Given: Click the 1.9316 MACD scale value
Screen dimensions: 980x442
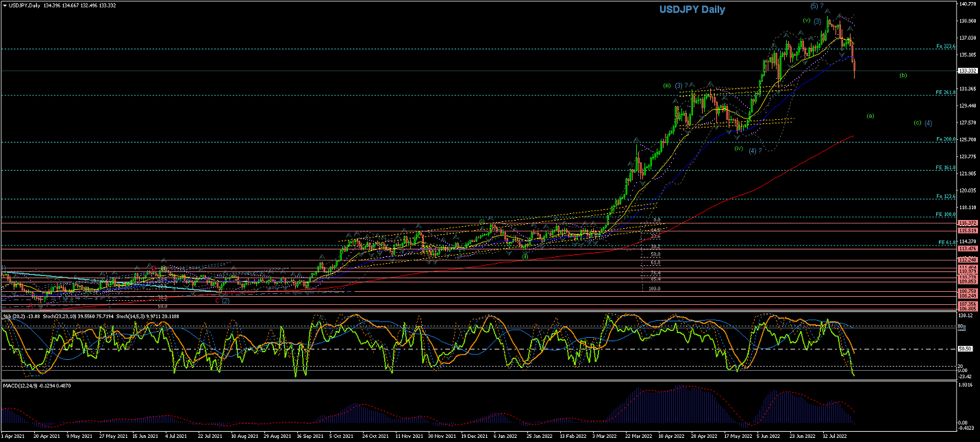Looking at the screenshot, I should (x=967, y=386).
